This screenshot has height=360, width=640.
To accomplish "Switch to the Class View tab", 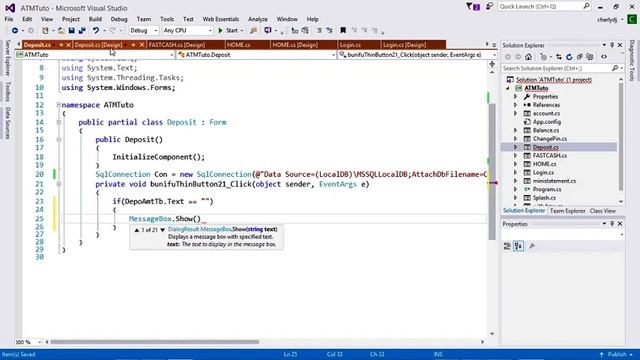I will point(602,211).
